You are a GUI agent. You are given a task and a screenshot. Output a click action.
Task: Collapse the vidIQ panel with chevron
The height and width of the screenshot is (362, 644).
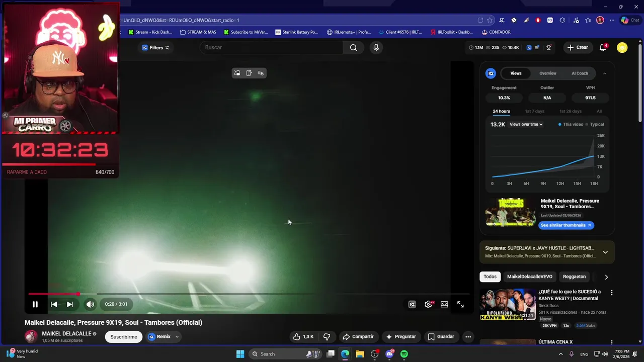[605, 73]
